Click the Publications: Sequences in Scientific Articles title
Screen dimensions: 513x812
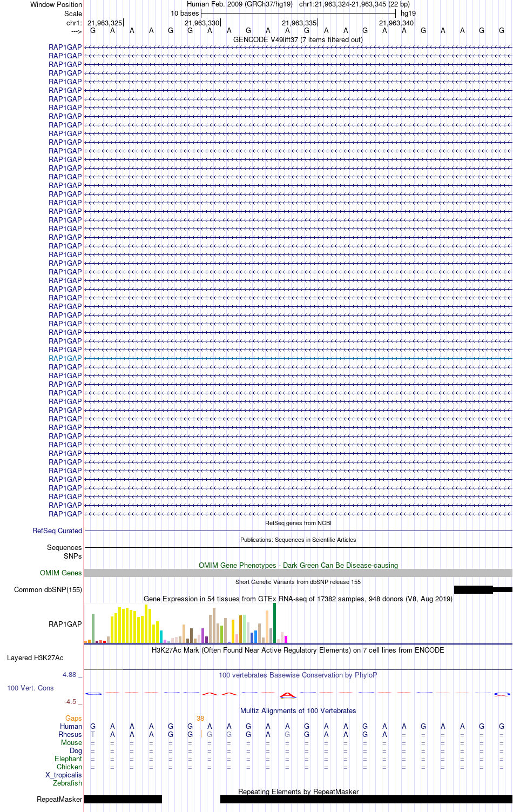pos(298,540)
